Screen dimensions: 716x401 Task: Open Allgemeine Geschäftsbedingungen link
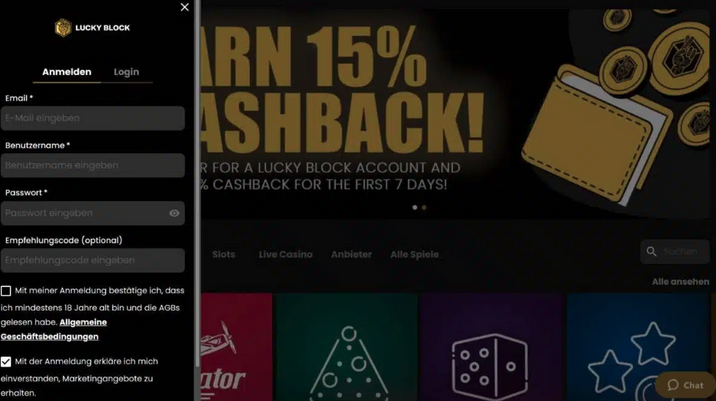[54, 329]
